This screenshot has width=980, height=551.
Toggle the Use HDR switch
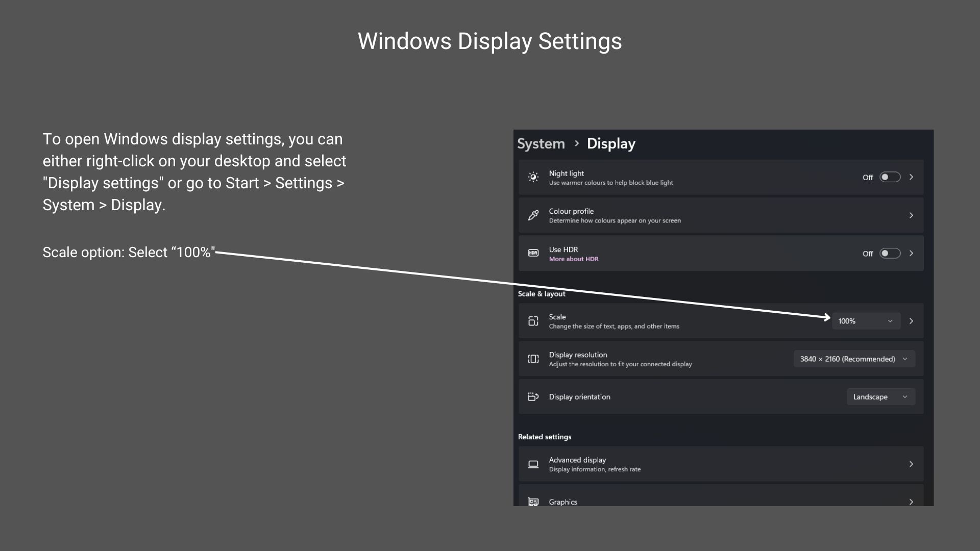point(890,253)
